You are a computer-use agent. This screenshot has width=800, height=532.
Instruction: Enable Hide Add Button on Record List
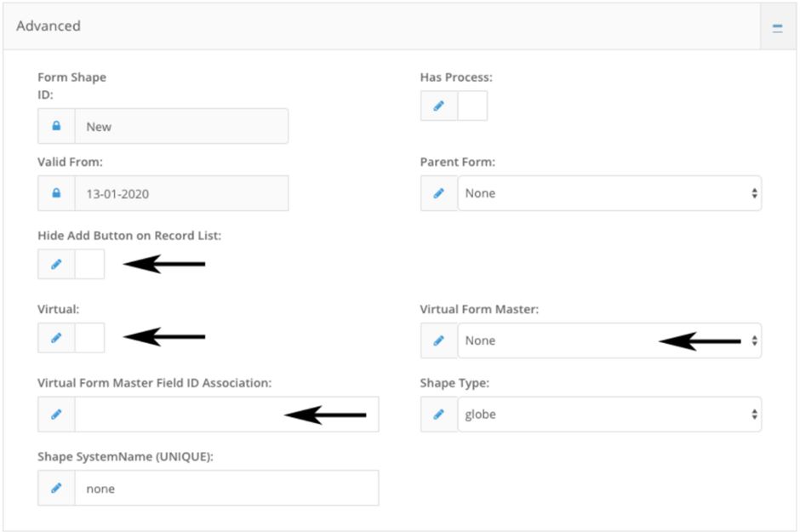[x=90, y=264]
